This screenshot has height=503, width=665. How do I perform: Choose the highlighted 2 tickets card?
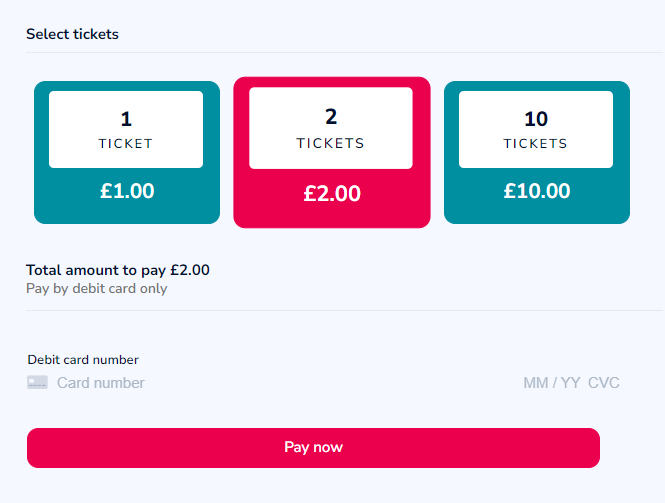click(332, 152)
